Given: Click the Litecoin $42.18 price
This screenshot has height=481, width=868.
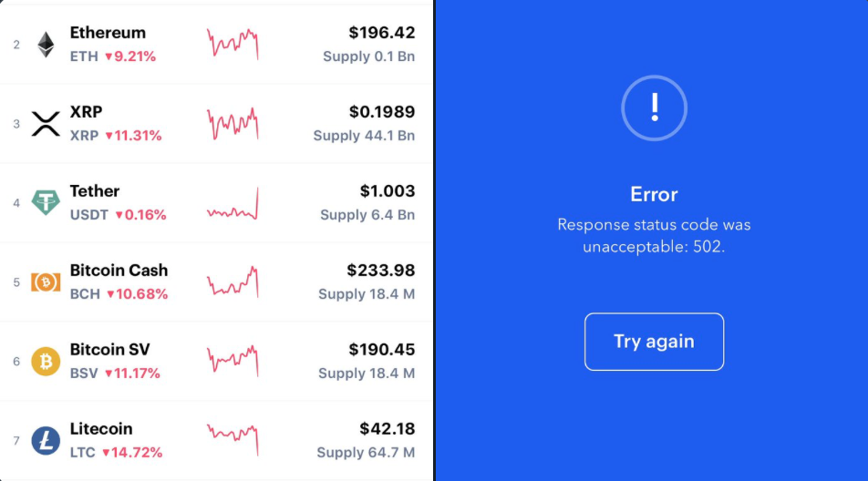Looking at the screenshot, I should [387, 429].
